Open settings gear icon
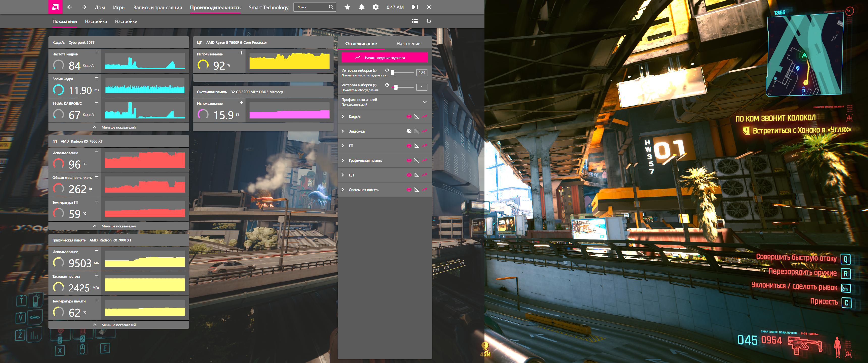Image resolution: width=868 pixels, height=363 pixels. (x=375, y=7)
